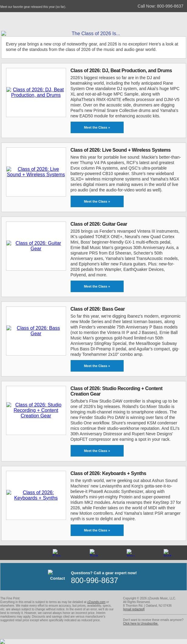Viewport: 187px width, 644px height.
Task: Open the DJ, Beat Production, and Drums thumbnail
Action: (x=36, y=92)
